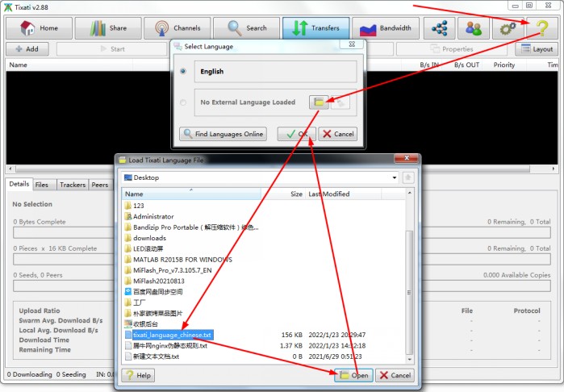
Task: Open the Bandwidth view
Action: point(385,28)
